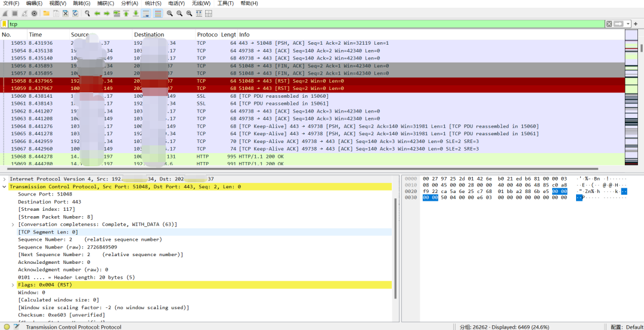Apply the display filter with the arrow button
This screenshot has height=330, width=644.
click(619, 24)
